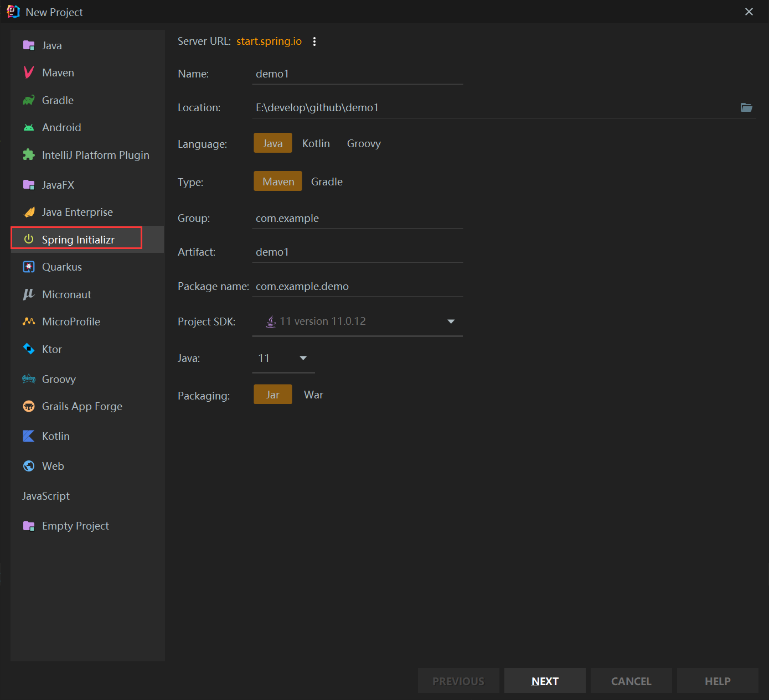Click the Spring Initializr power icon
The width and height of the screenshot is (769, 700).
tap(29, 239)
